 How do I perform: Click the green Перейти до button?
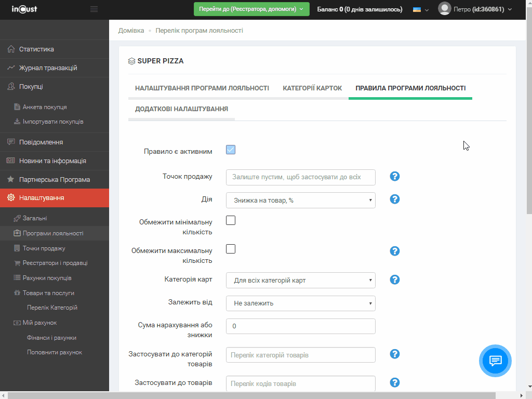coord(251,9)
